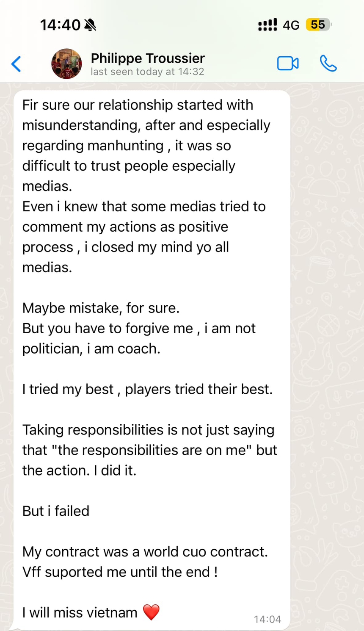
Task: Tap the silent mode bell icon
Action: tap(90, 25)
